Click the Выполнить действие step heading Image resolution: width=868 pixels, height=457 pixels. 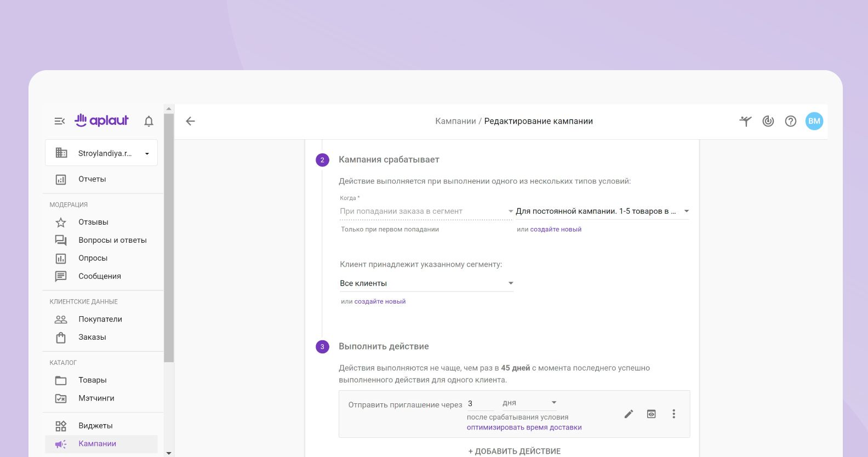pos(384,346)
